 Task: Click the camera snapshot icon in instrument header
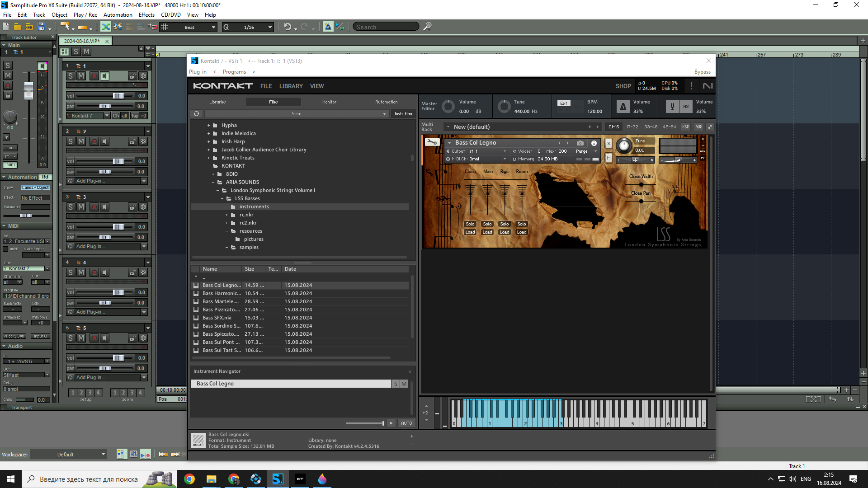pyautogui.click(x=580, y=143)
